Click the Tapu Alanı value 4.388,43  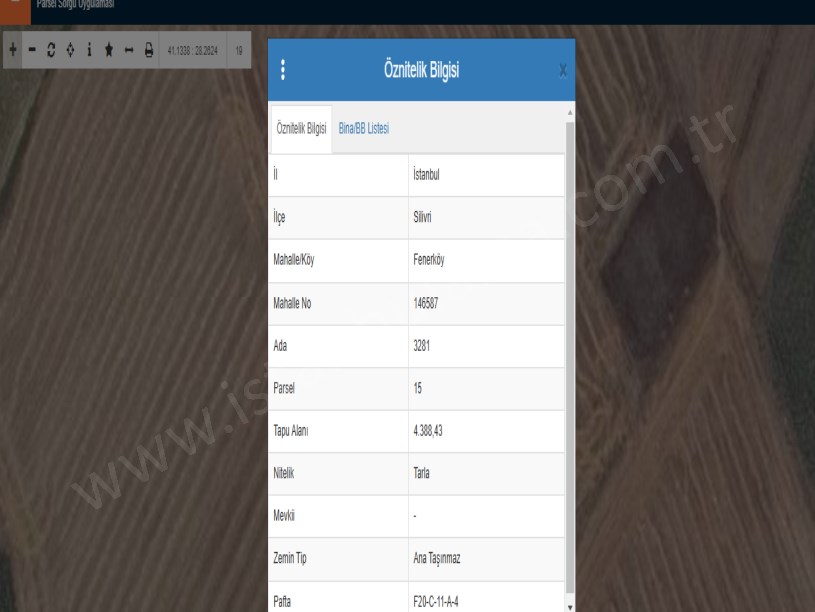[432, 431]
